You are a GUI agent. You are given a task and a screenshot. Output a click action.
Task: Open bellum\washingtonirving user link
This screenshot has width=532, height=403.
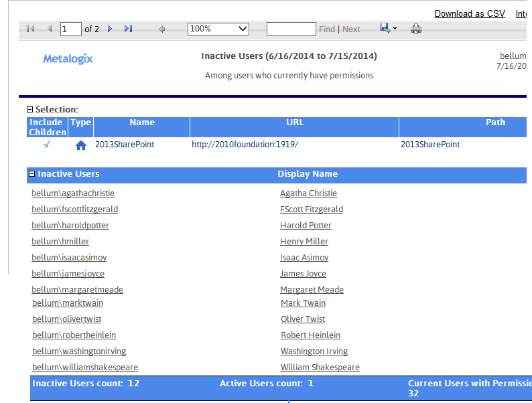79,351
